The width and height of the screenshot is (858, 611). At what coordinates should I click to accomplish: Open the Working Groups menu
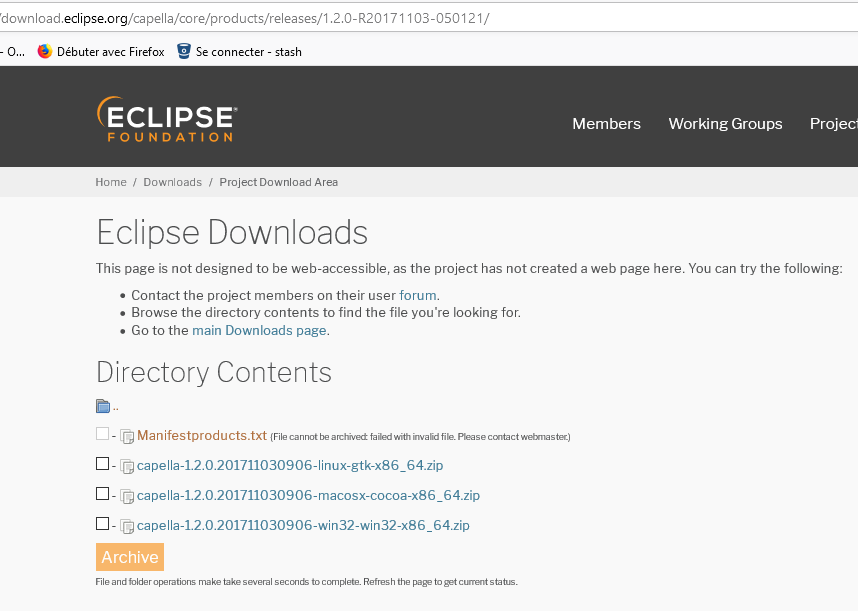pos(725,124)
